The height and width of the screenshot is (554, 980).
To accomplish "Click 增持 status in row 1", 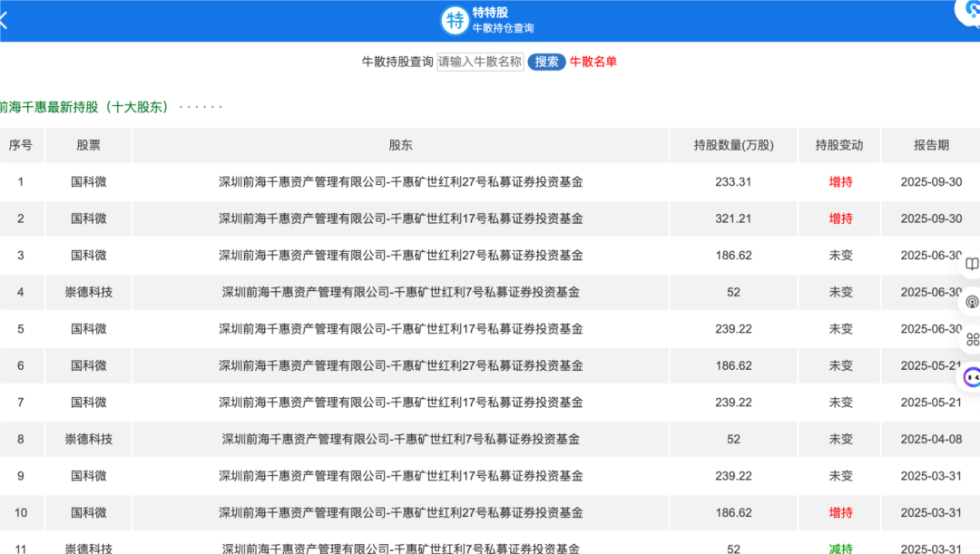I will tap(840, 181).
